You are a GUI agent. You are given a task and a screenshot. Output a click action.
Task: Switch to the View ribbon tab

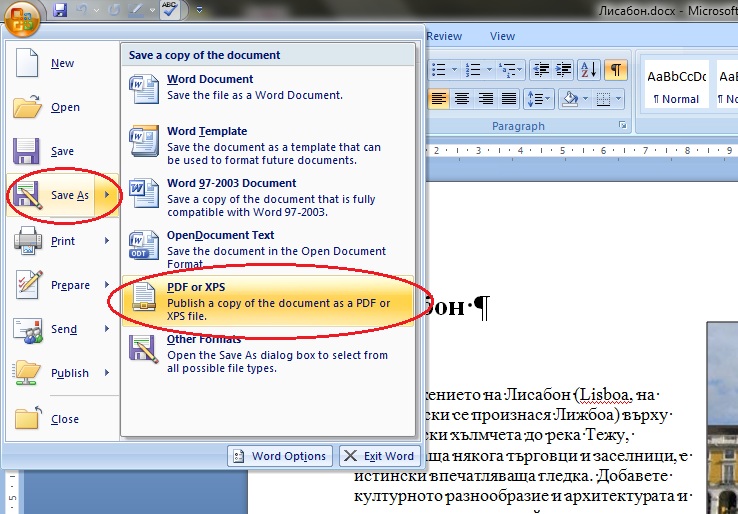pos(502,36)
